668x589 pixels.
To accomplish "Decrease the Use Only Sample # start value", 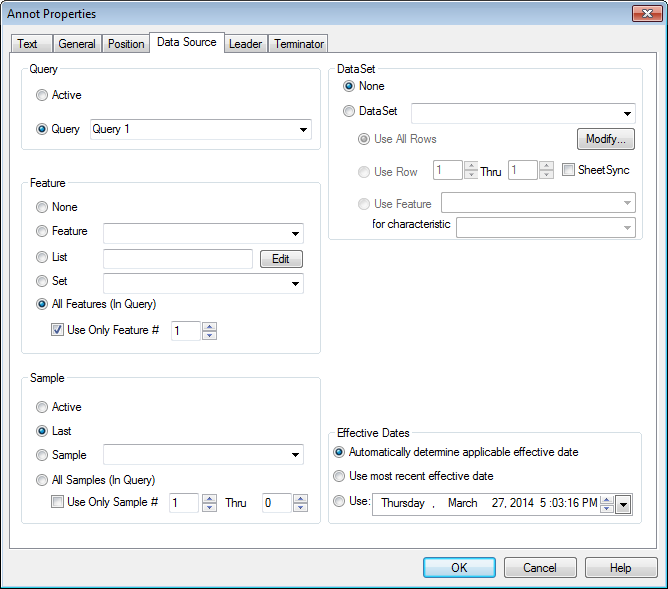I will pos(209,508).
